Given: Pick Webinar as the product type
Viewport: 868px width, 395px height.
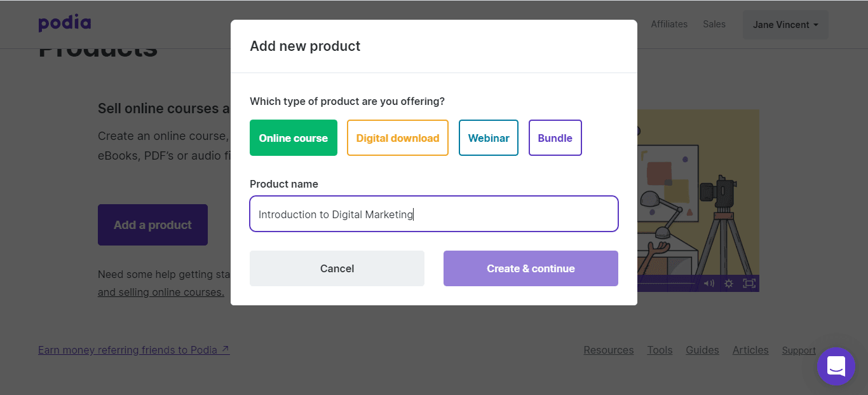Looking at the screenshot, I should [x=488, y=138].
